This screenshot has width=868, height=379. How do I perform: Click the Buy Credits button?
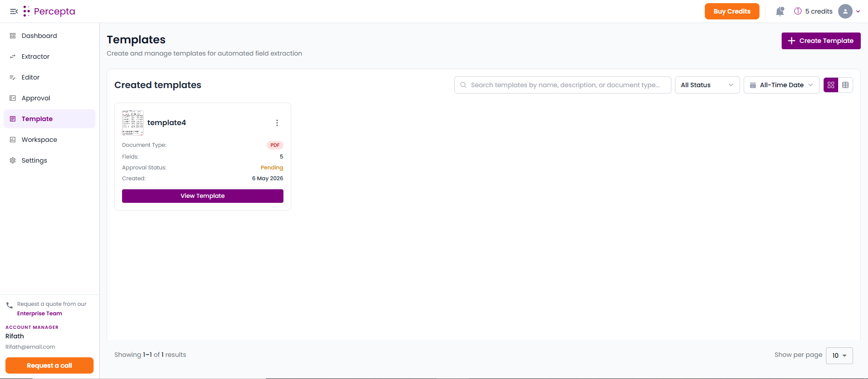click(732, 11)
